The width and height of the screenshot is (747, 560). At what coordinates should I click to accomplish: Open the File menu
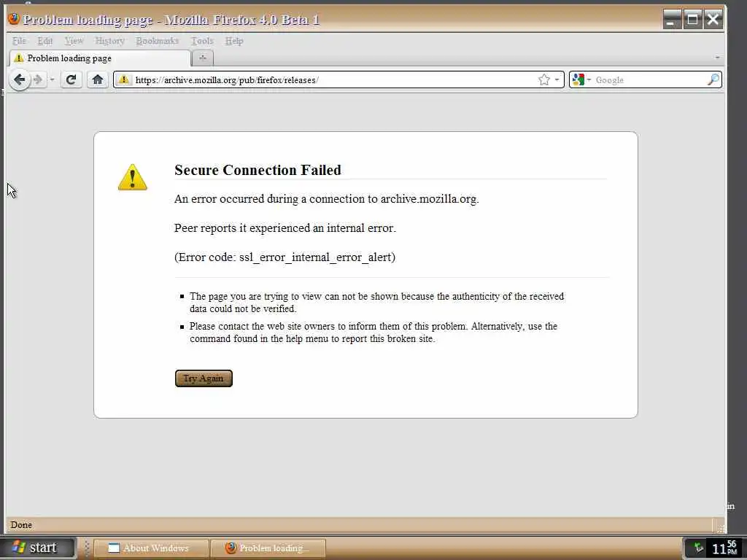tap(19, 41)
